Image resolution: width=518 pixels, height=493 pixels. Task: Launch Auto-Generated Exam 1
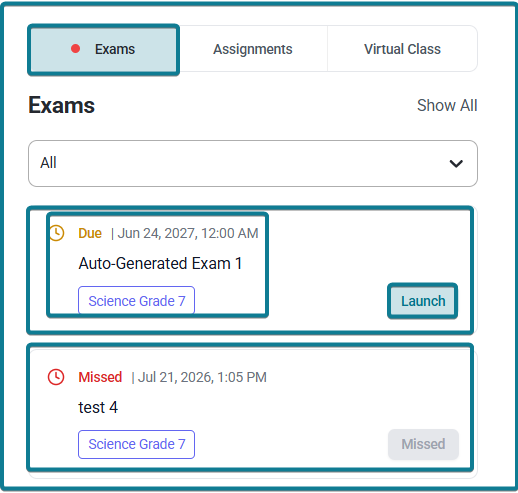point(423,301)
